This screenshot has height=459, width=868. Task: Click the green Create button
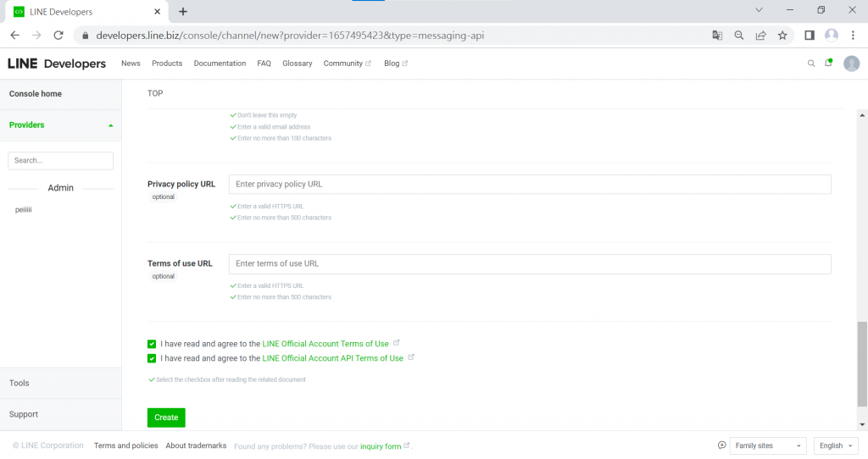(x=166, y=418)
